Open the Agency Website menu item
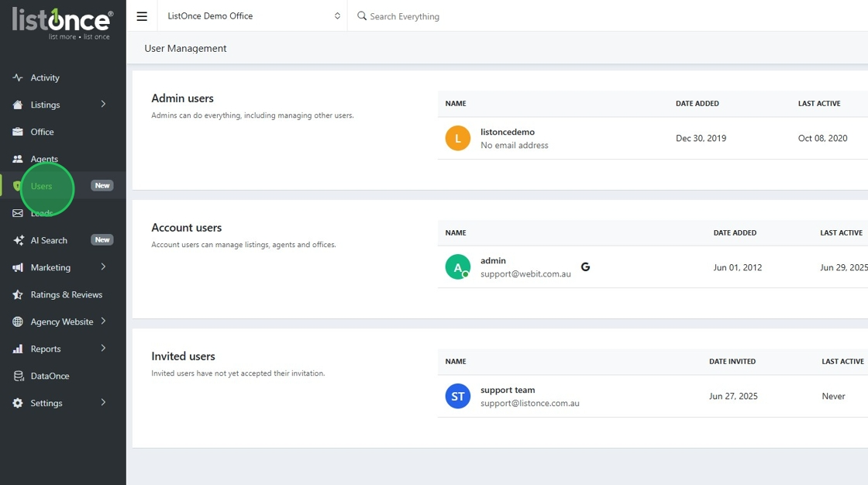Screen dimensions: 868x485 tap(62, 322)
